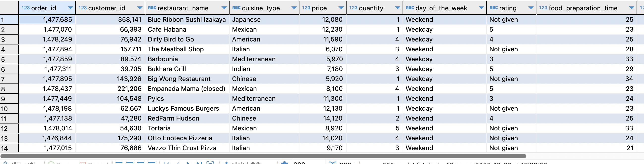Click the 123 icon beside price header

pyautogui.click(x=306, y=8)
